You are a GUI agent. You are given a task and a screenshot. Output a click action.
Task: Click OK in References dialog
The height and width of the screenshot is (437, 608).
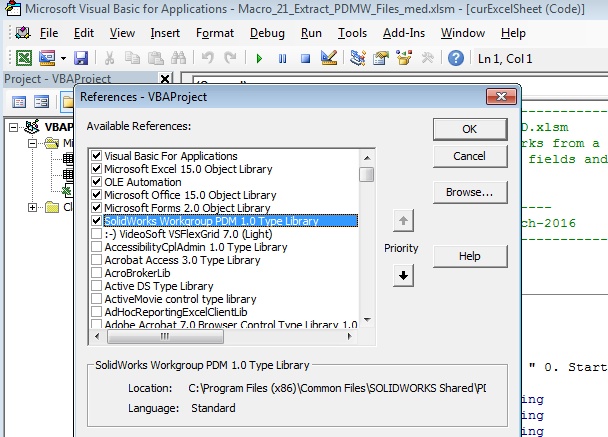coord(470,129)
